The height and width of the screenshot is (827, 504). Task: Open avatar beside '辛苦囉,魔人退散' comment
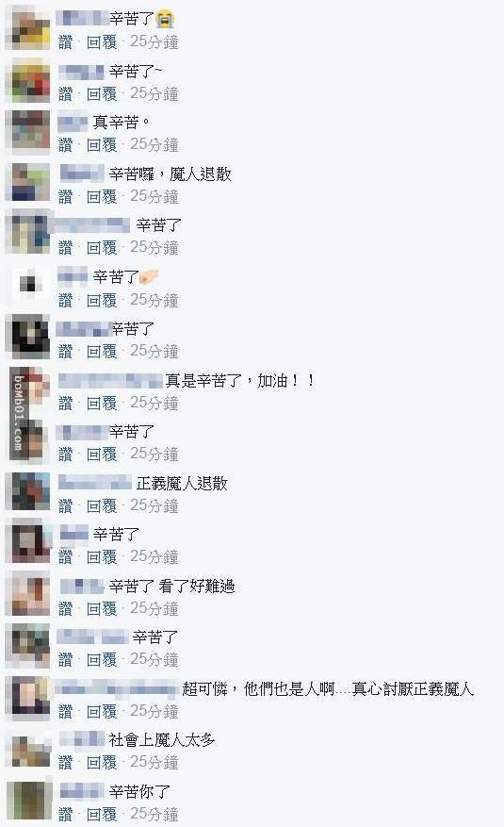tap(28, 182)
